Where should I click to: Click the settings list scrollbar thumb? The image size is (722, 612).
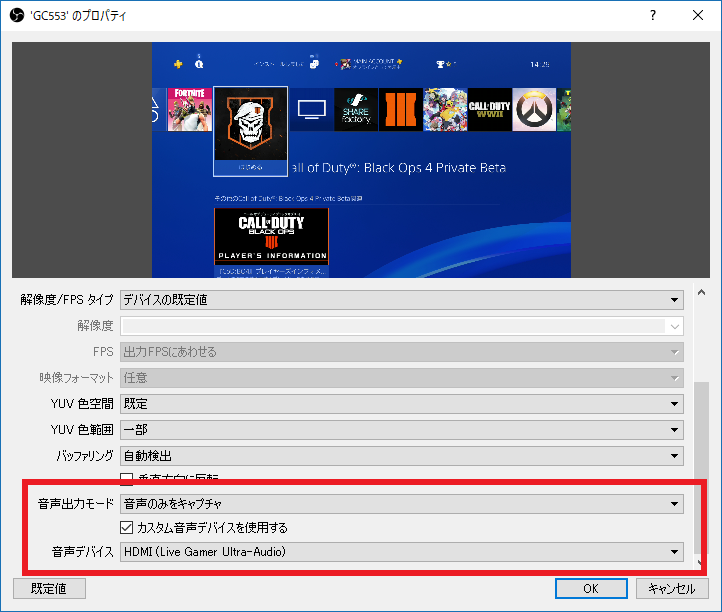701,468
